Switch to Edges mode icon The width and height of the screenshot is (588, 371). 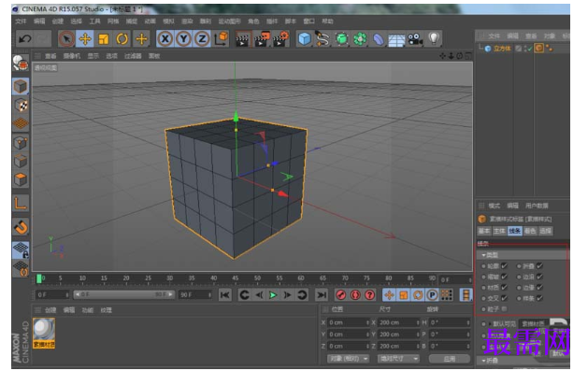pyautogui.click(x=21, y=161)
